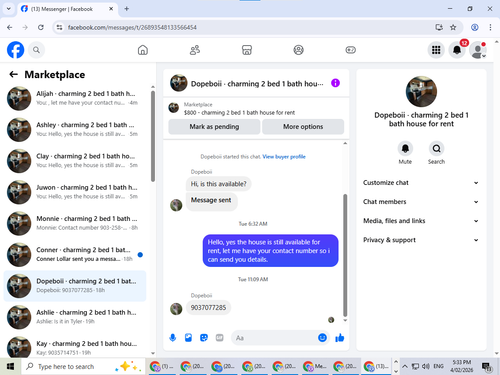Viewport: 500px width, 375px height.
Task: Expand the Privacy & support section
Action: (x=421, y=240)
